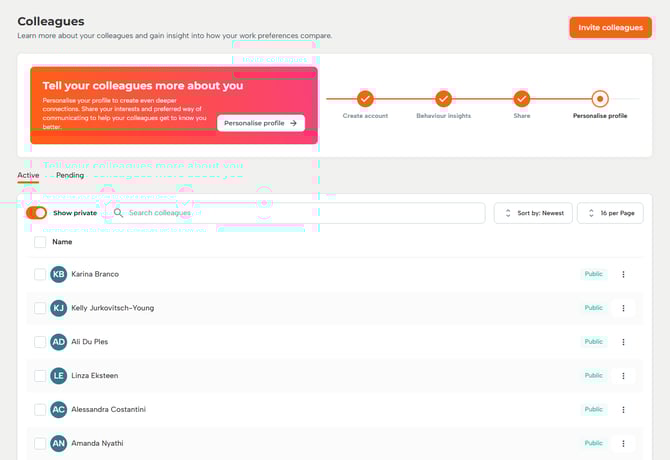
Task: Click the KB avatar for Karina Branco
Action: 59,274
